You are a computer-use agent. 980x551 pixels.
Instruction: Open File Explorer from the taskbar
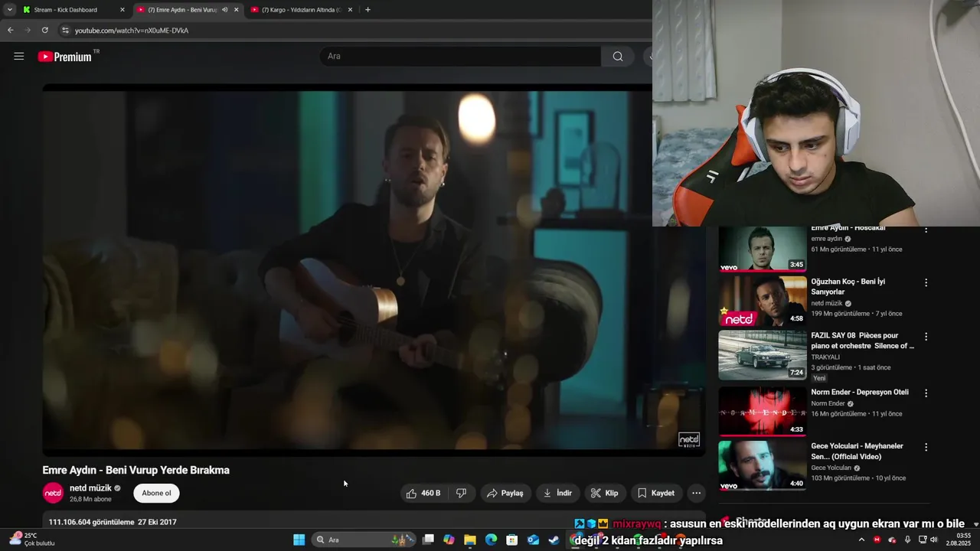(x=470, y=540)
